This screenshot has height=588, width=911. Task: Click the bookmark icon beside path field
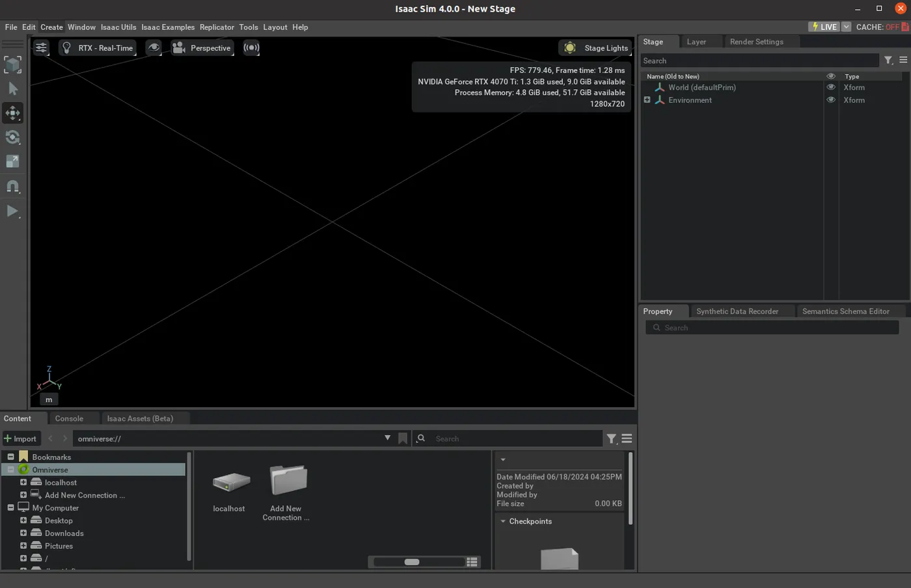pos(403,438)
